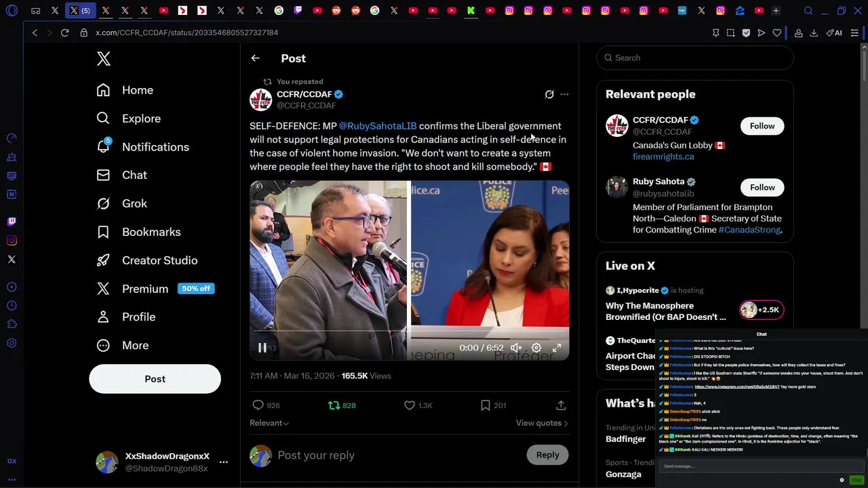Viewport: 868px width, 488px height.
Task: View site info lock icon
Action: (84, 33)
